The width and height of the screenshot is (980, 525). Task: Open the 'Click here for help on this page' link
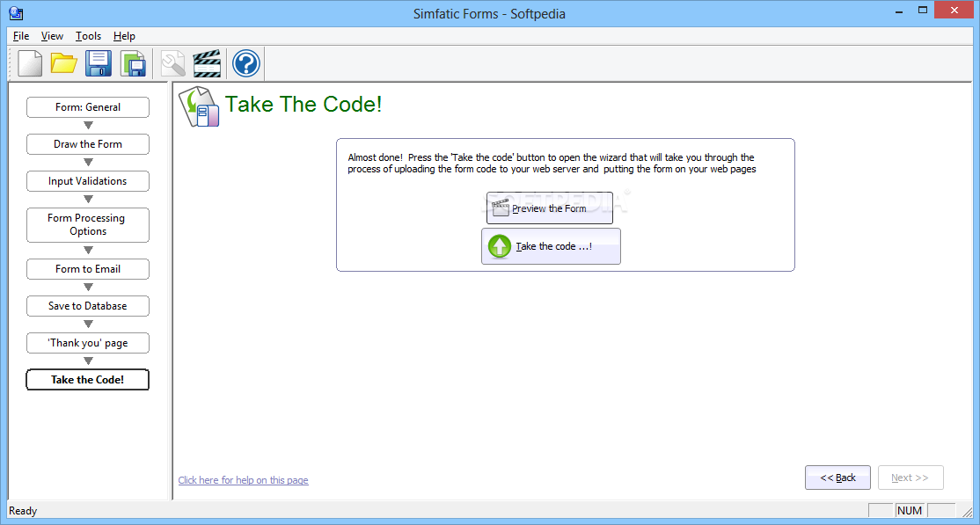tap(243, 480)
